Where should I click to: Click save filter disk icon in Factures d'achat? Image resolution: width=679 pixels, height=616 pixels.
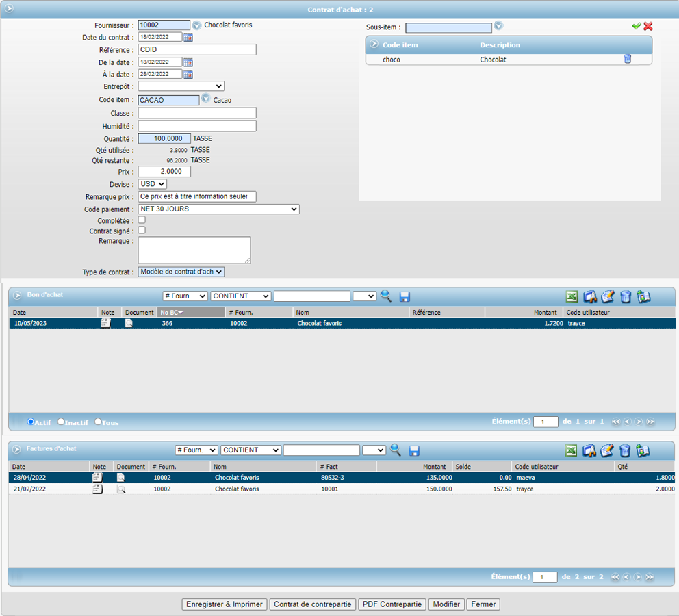click(414, 450)
